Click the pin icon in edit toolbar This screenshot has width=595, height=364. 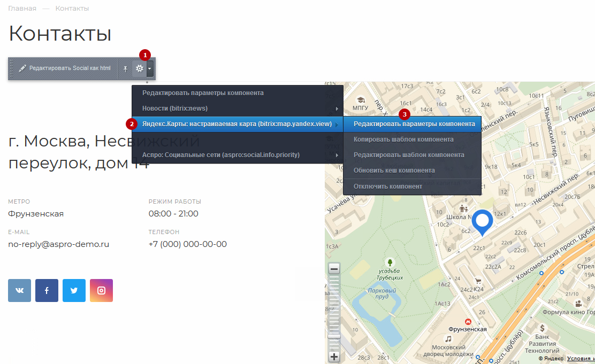click(125, 68)
